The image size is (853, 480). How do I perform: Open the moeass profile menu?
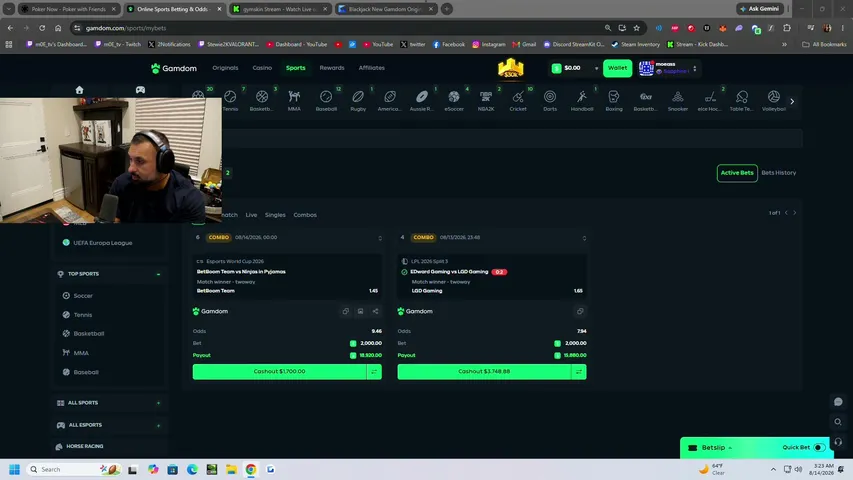pos(668,68)
